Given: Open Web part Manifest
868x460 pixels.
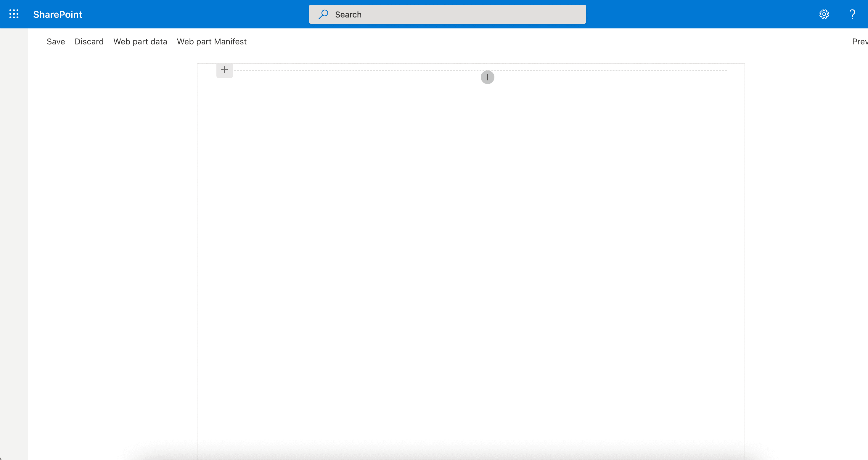Looking at the screenshot, I should [212, 41].
